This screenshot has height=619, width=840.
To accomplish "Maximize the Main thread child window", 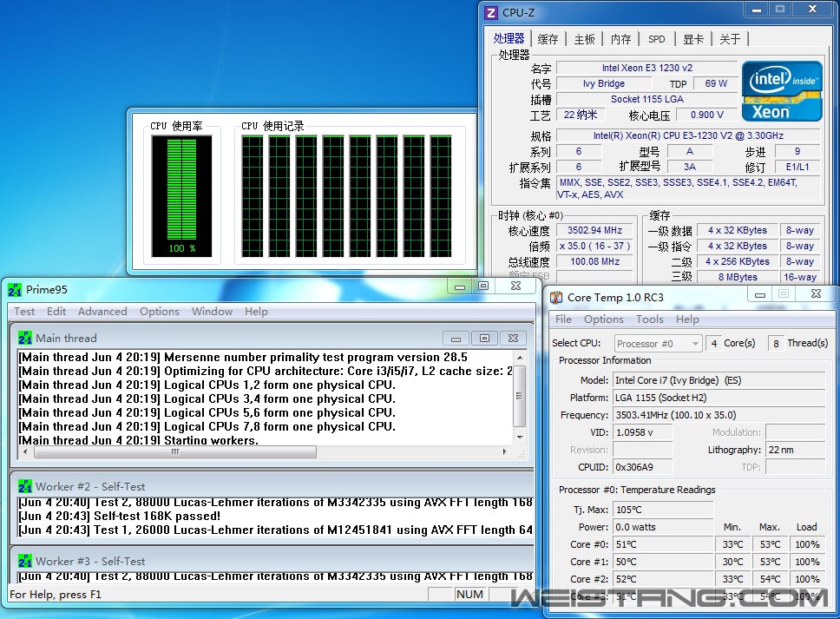I will tap(484, 339).
